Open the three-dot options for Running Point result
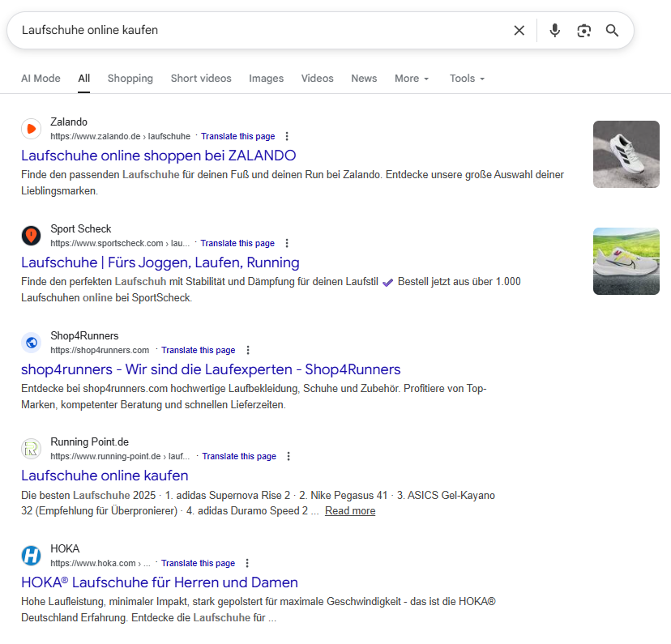Image resolution: width=671 pixels, height=644 pixels. (x=288, y=456)
